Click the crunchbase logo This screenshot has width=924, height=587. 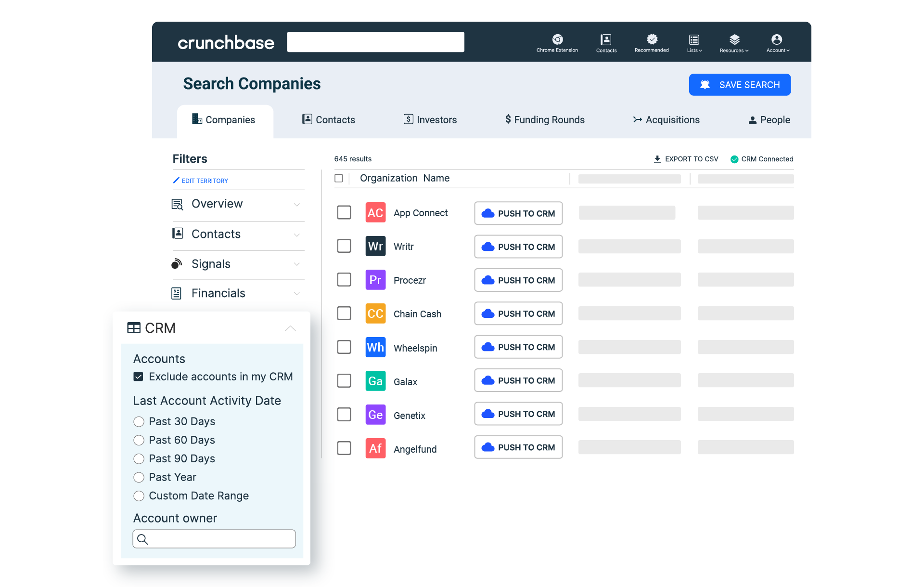[x=226, y=42]
